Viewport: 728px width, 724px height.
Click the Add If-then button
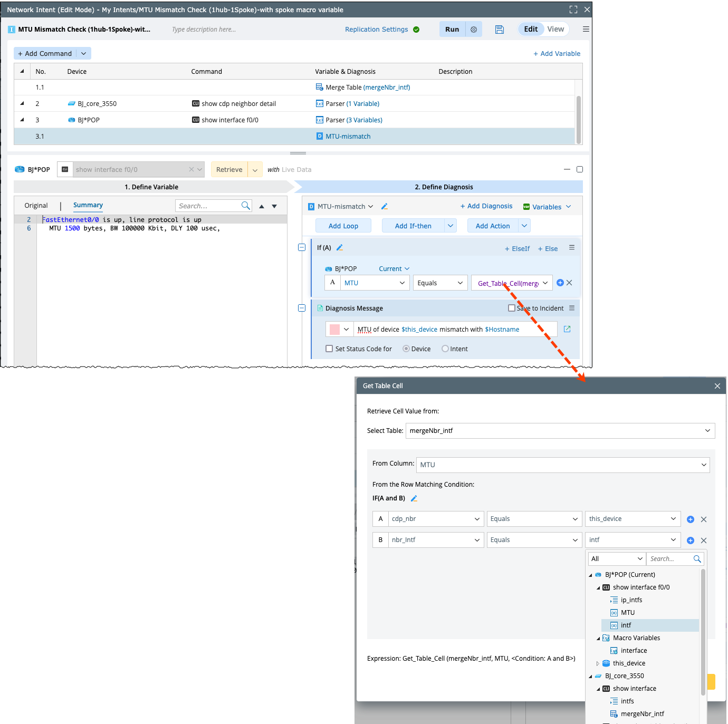click(x=413, y=226)
